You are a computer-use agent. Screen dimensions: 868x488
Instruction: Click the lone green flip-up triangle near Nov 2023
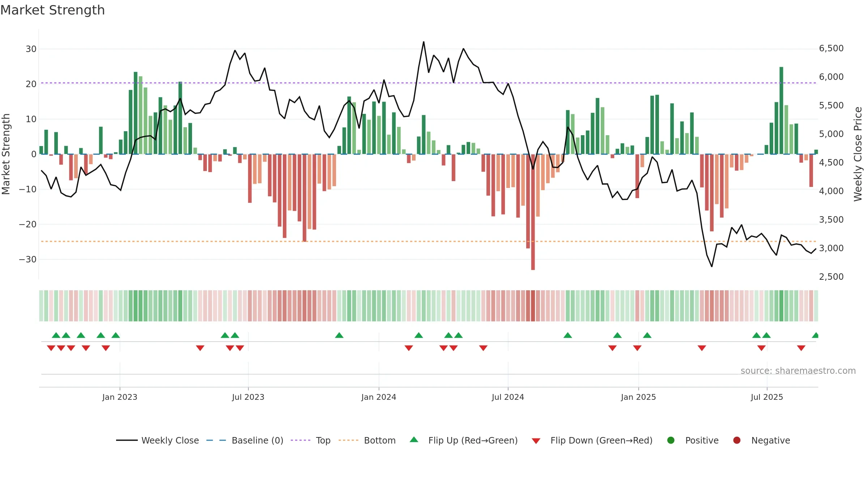pos(339,335)
